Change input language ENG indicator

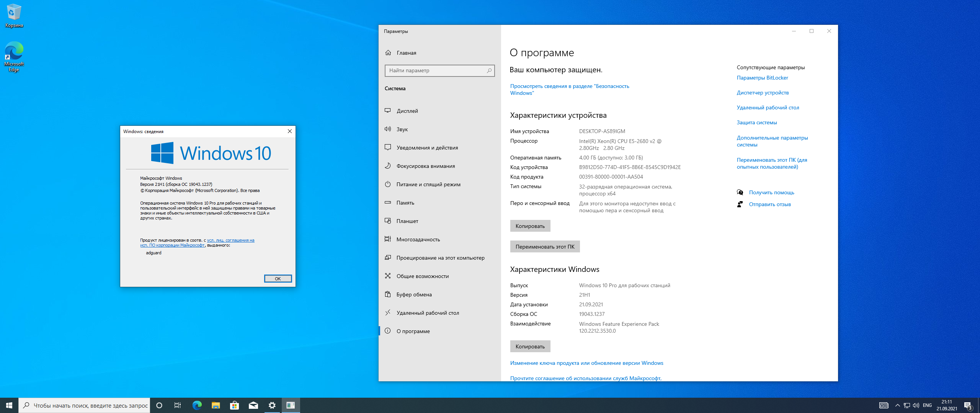click(x=927, y=405)
